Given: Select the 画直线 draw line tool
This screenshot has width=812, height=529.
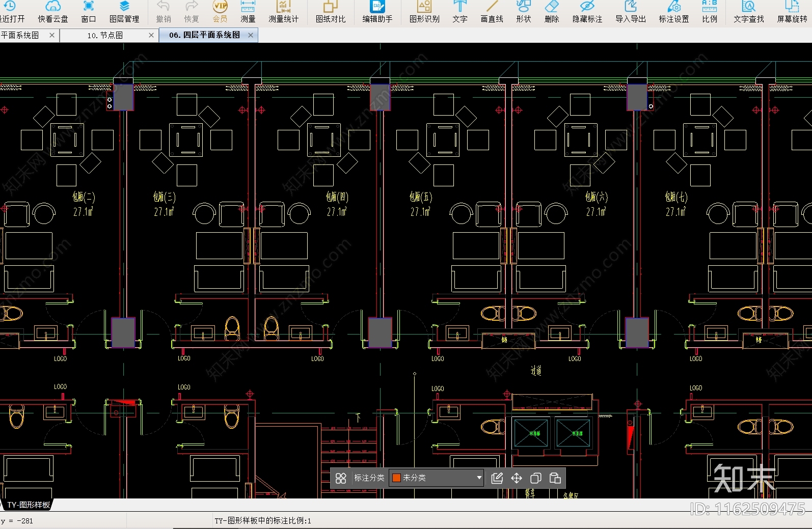Looking at the screenshot, I should [492, 12].
